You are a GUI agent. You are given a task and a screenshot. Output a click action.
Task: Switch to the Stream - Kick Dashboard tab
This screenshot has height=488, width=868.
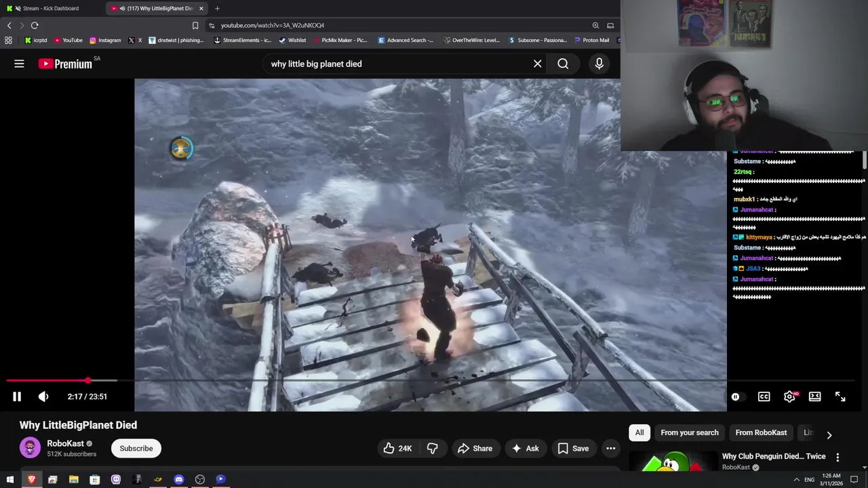51,8
